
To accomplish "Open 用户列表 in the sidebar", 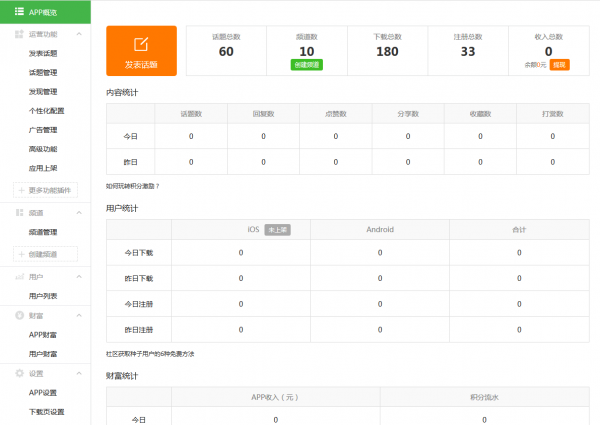I will tap(43, 296).
